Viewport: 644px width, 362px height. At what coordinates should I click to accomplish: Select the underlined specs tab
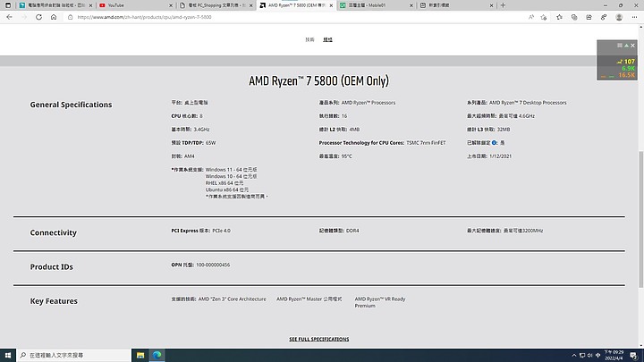tap(327, 40)
